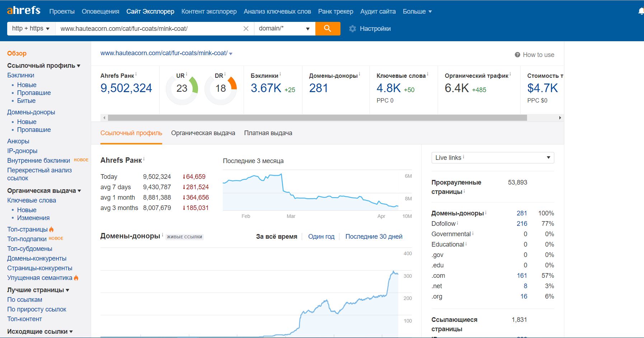
Task: Clear the URL field with X icon
Action: tap(246, 29)
